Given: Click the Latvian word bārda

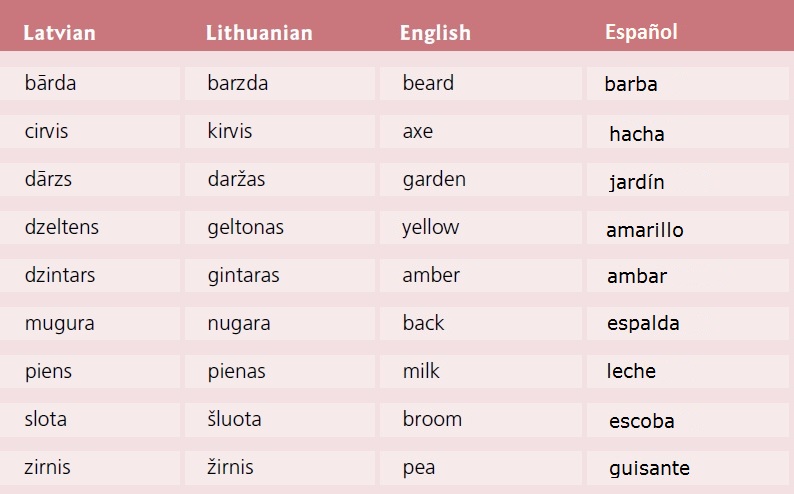Looking at the screenshot, I should (51, 83).
